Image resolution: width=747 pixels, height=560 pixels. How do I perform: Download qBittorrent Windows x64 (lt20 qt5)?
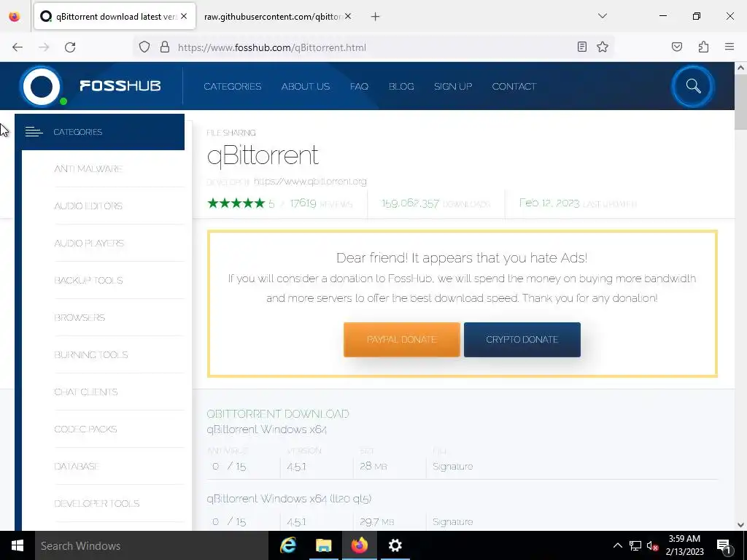(289, 499)
